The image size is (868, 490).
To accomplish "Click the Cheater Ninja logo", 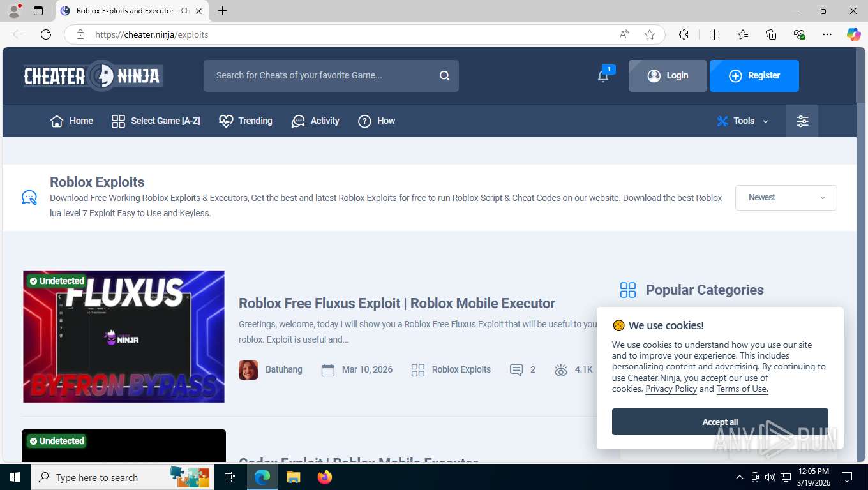I will (93, 76).
